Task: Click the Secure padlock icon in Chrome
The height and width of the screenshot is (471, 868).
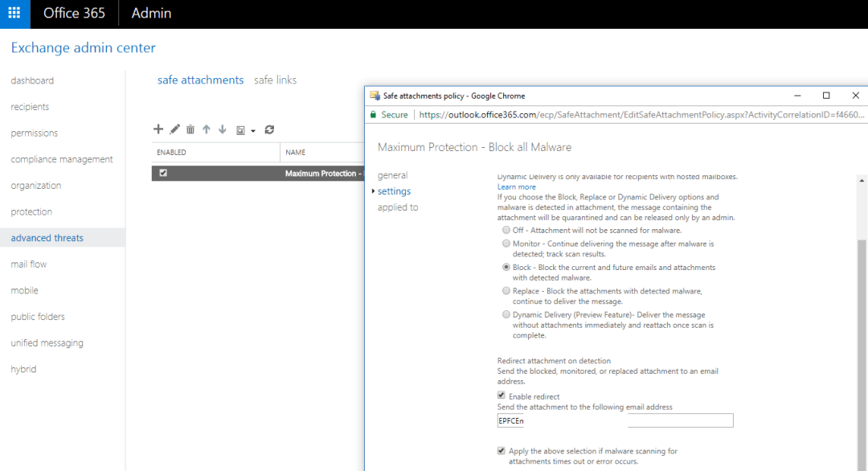Action: click(x=373, y=115)
